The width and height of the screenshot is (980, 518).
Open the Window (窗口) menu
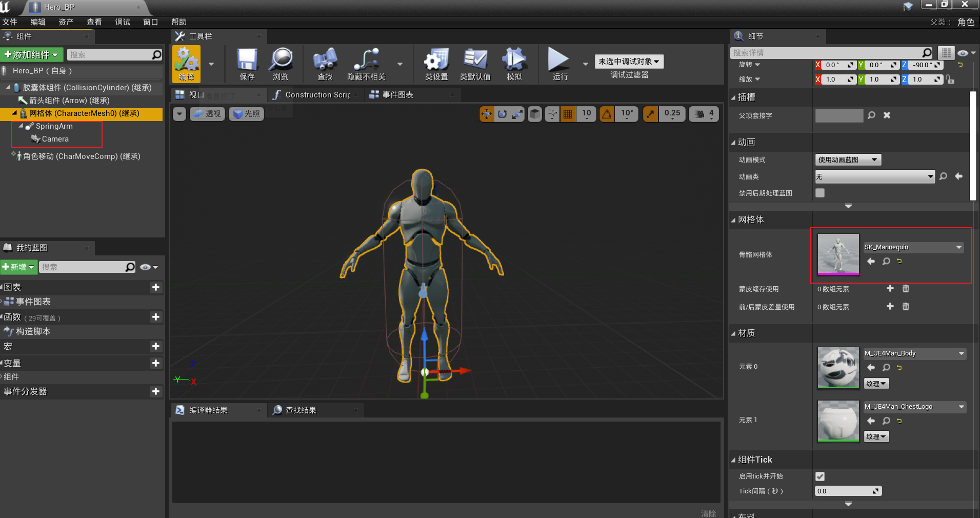(x=150, y=22)
